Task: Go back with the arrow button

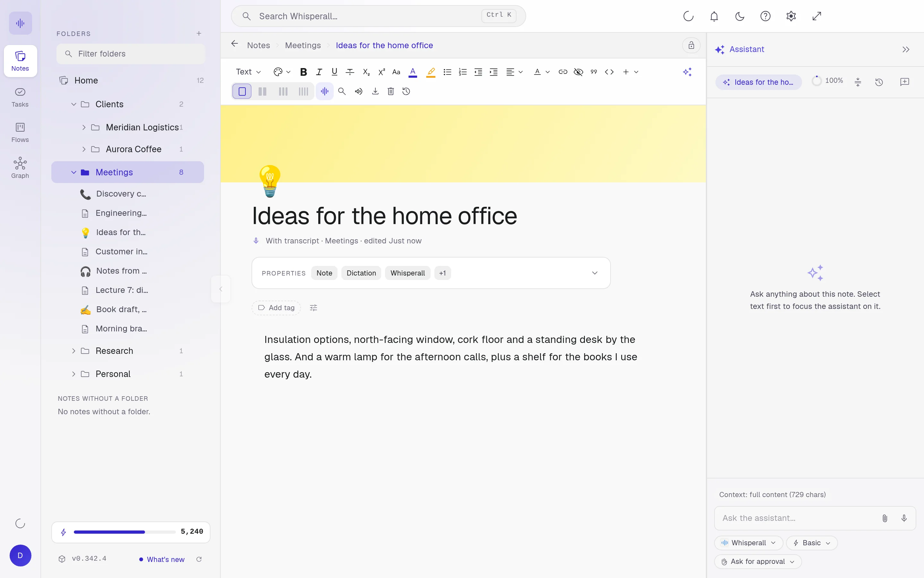Action: coord(235,44)
